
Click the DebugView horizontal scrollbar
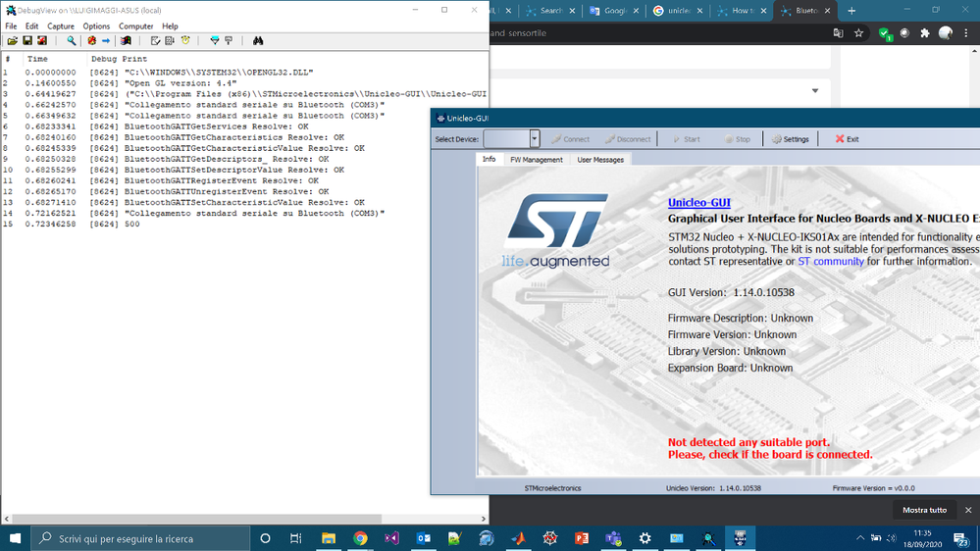[x=197, y=519]
